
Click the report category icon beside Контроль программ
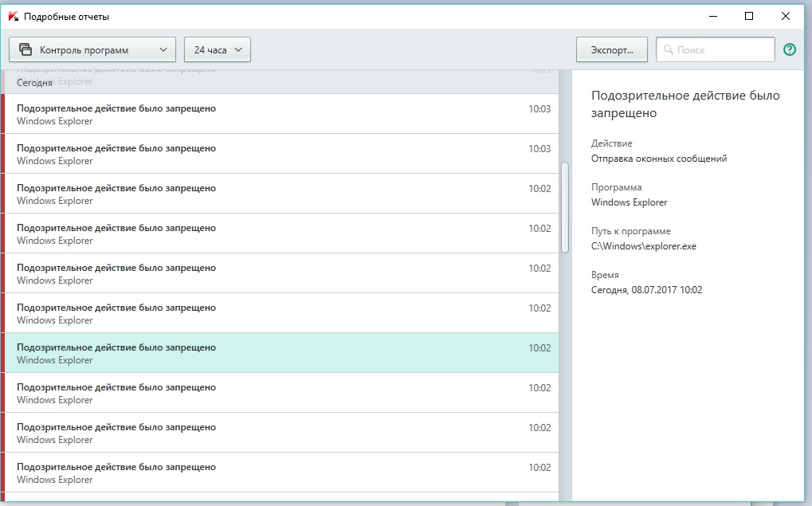pos(25,50)
